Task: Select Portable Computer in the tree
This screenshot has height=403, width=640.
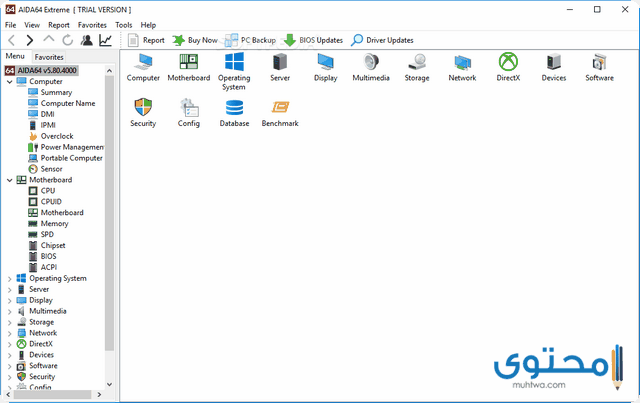Action: tap(65, 158)
